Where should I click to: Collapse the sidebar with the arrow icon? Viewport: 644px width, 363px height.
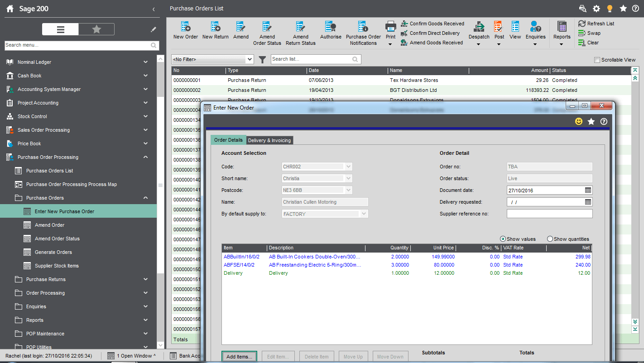point(154,9)
